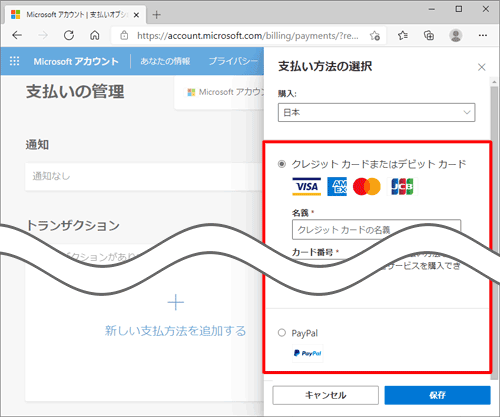Screen dimensions: 500x417
Task: Open the あなたの情報 navigation item
Action: (165, 61)
